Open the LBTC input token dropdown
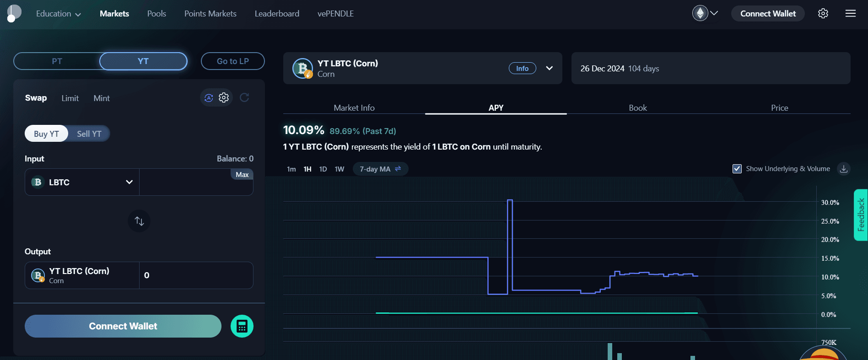 (82, 182)
